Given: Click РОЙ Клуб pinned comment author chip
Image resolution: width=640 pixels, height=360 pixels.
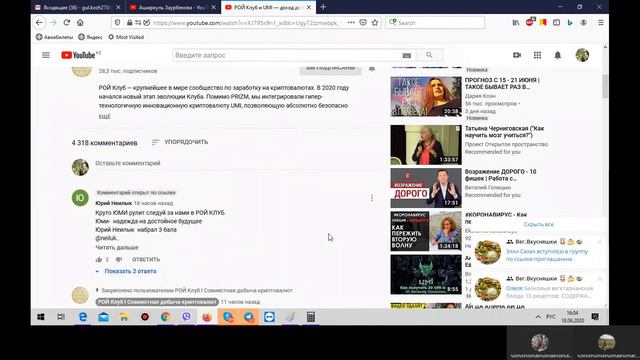Looking at the screenshot, I should pyautogui.click(x=157, y=302).
